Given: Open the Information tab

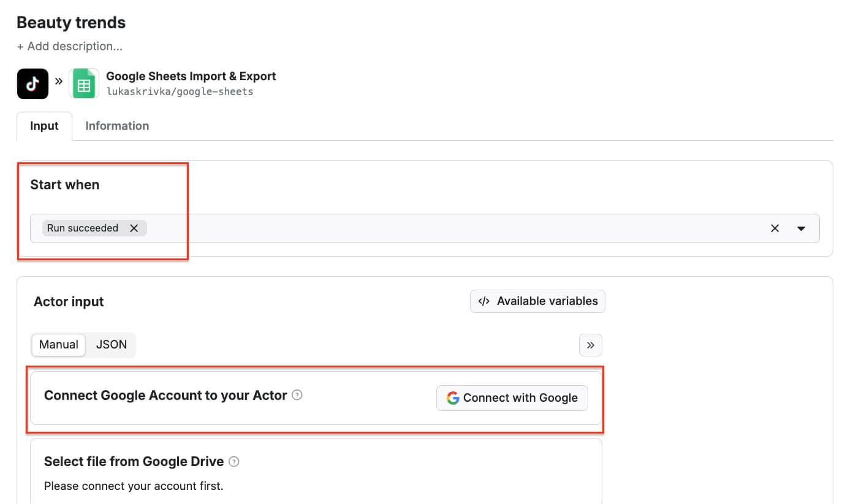Looking at the screenshot, I should tap(117, 126).
